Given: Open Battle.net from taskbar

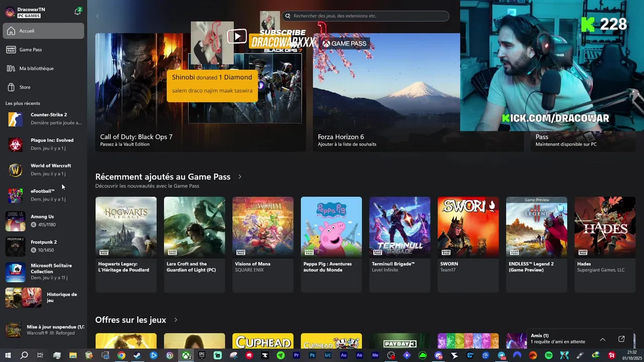Looking at the screenshot, I should (153, 355).
